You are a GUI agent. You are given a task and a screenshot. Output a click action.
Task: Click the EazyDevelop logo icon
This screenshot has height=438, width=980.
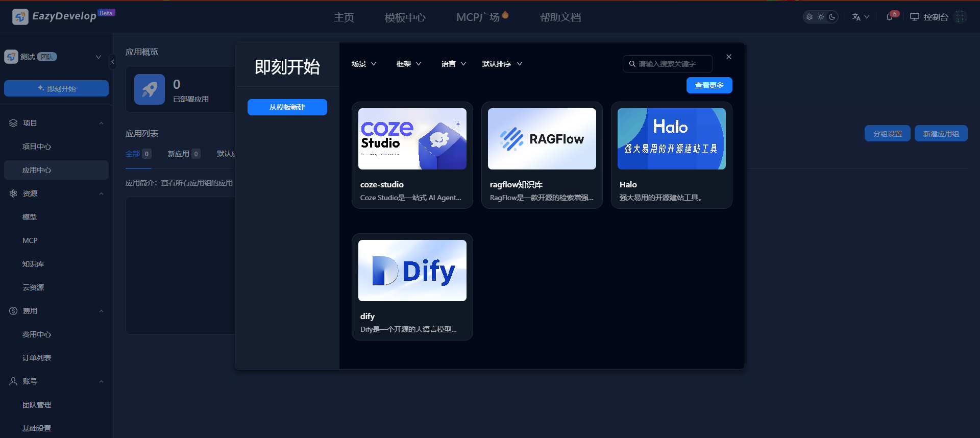coord(20,17)
